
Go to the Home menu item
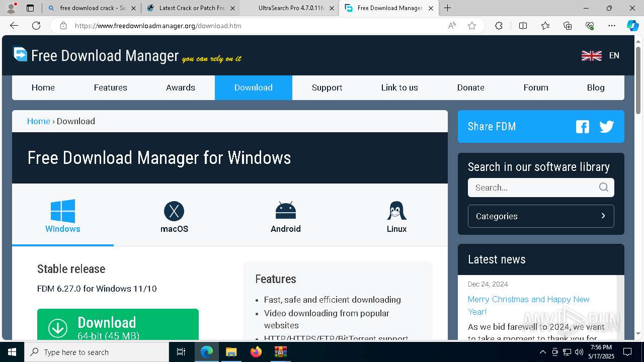coord(43,87)
